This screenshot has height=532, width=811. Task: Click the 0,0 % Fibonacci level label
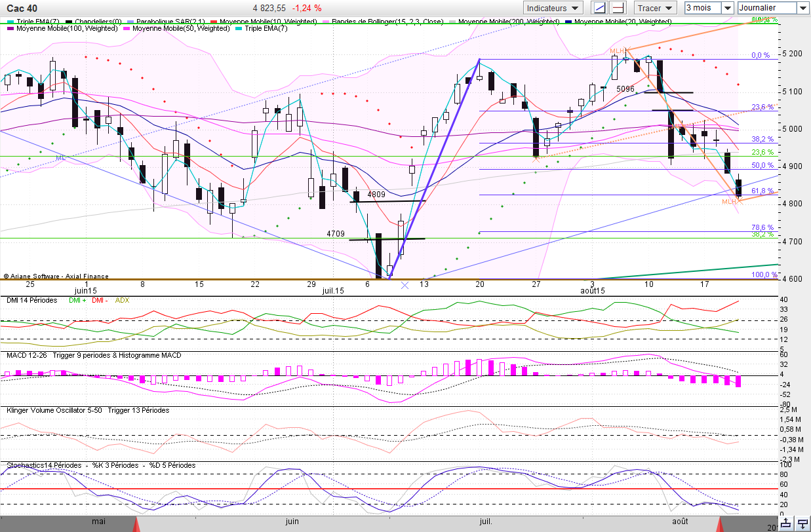(761, 56)
